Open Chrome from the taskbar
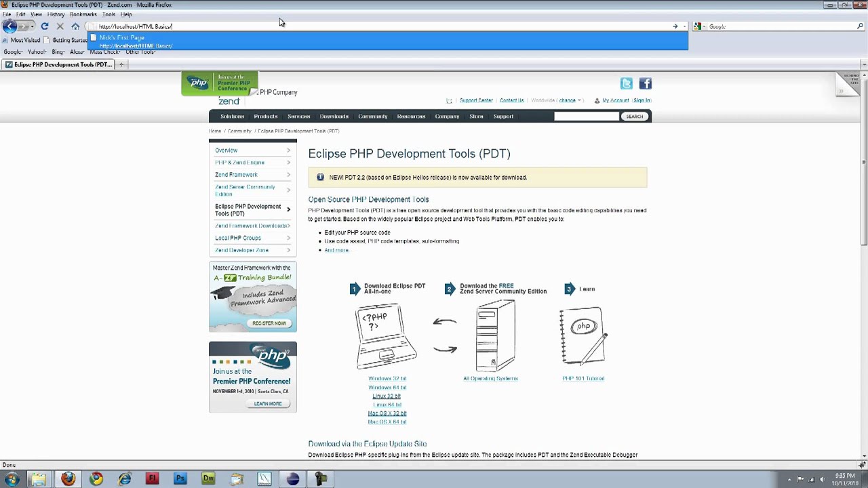868x488 pixels. tap(96, 479)
